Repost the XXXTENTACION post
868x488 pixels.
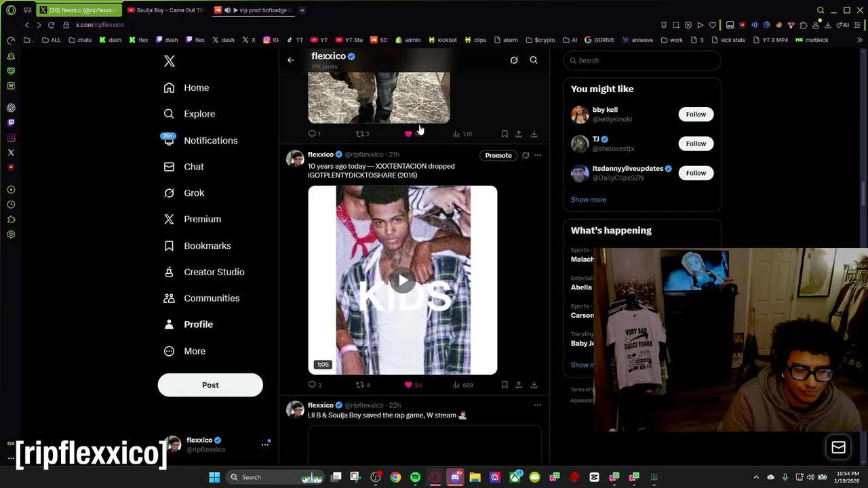click(363, 385)
